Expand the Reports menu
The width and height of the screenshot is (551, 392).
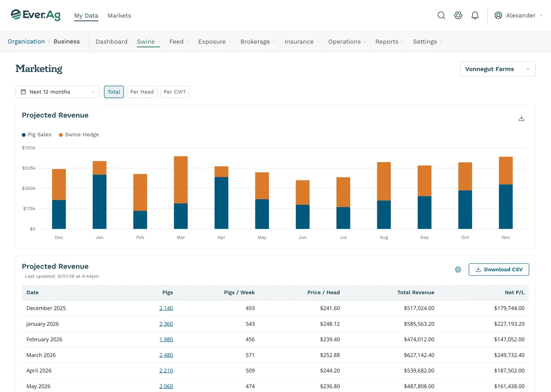pyautogui.click(x=390, y=41)
